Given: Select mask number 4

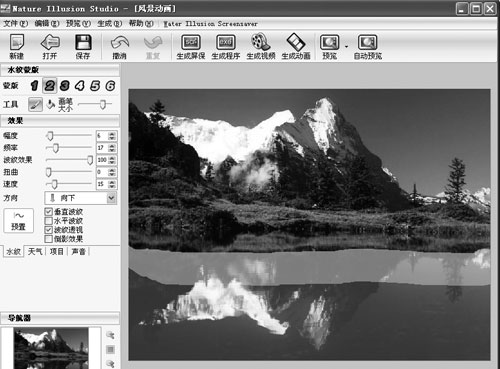Looking at the screenshot, I should click(x=80, y=86).
